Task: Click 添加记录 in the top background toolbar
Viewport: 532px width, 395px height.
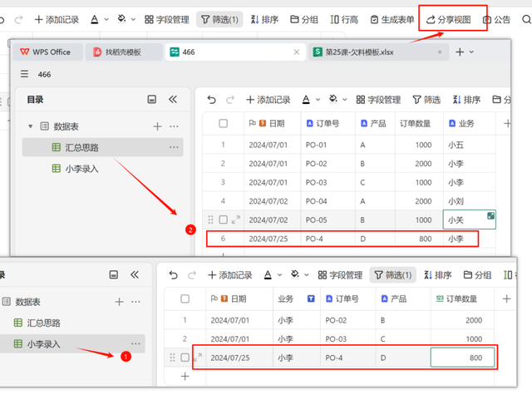Action: coord(57,20)
